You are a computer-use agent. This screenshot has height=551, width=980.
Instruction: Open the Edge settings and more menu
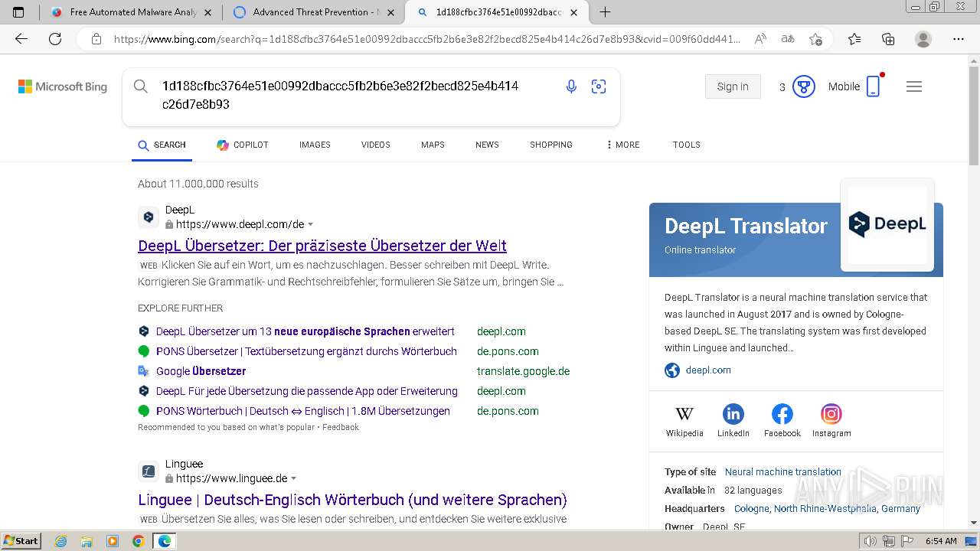959,39
